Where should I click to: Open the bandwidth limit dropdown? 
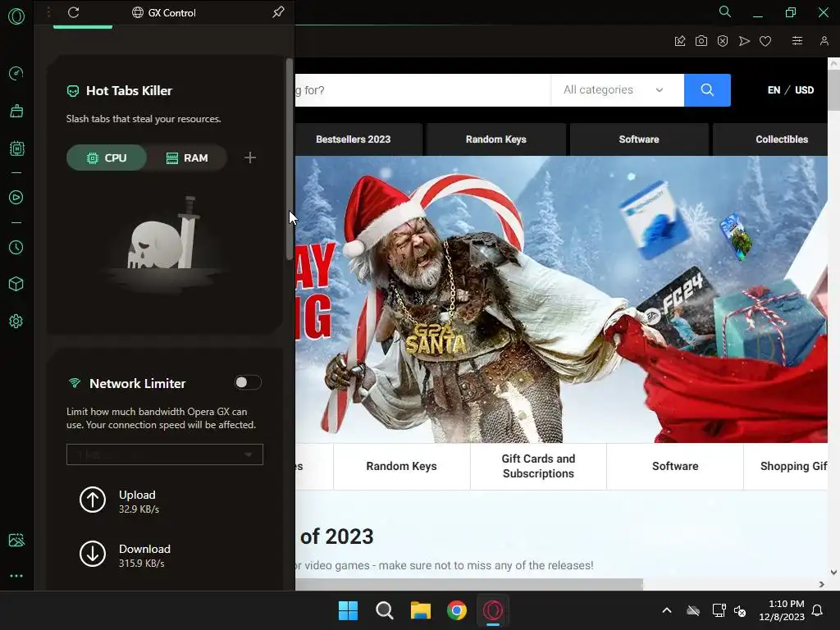pyautogui.click(x=164, y=454)
